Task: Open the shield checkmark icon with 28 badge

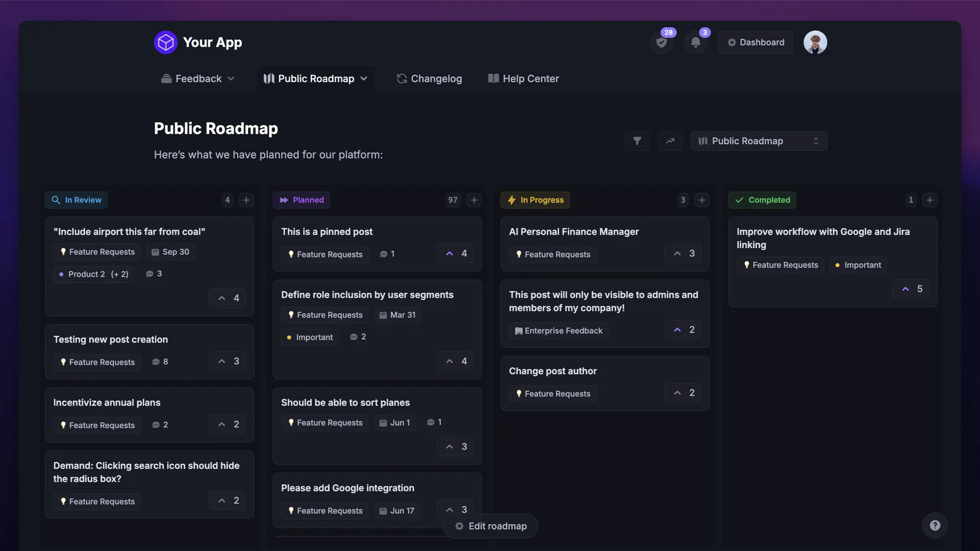Action: pos(661,43)
